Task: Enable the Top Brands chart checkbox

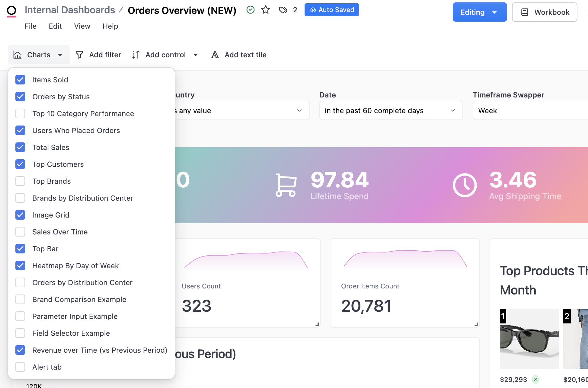Action: pyautogui.click(x=20, y=181)
